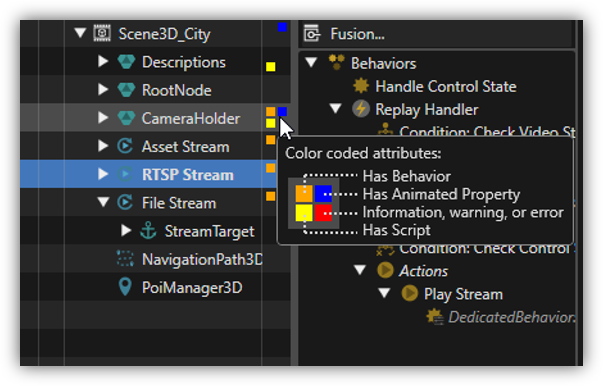The height and width of the screenshot is (386, 603).
Task: Click the Handle Control State gear icon
Action: tap(361, 86)
